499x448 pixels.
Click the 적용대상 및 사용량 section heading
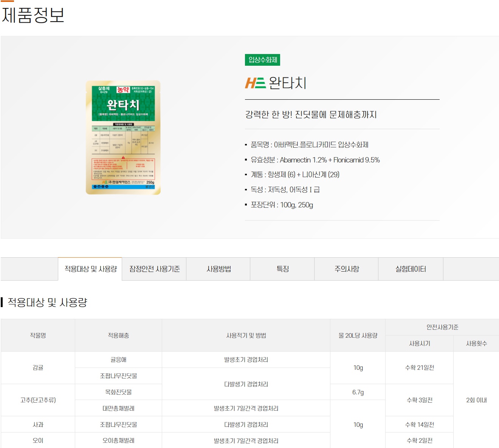click(48, 302)
